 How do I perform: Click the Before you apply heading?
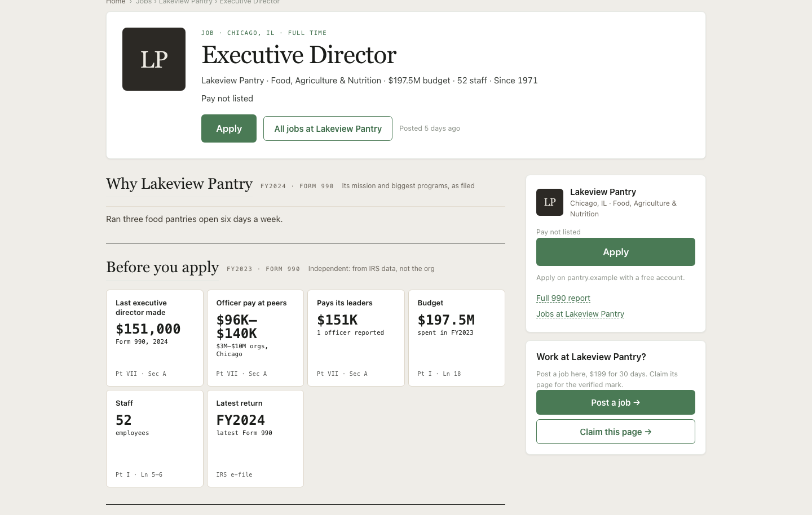point(162,267)
